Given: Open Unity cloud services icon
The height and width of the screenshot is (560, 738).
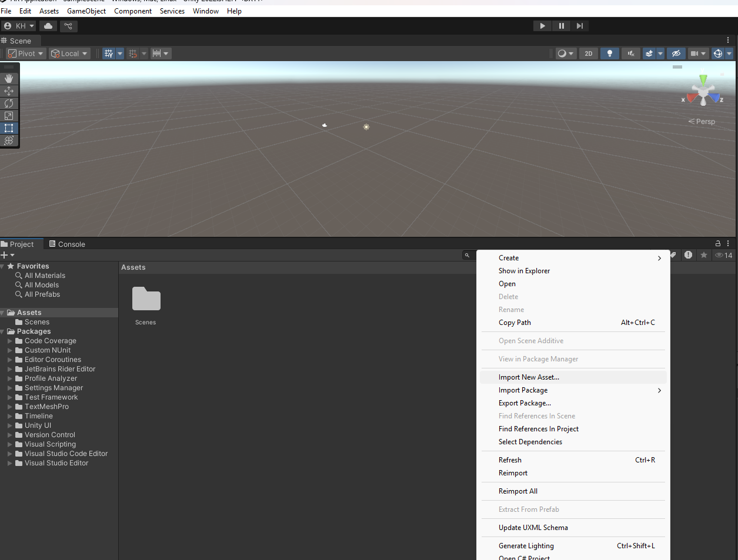Looking at the screenshot, I should 48,26.
